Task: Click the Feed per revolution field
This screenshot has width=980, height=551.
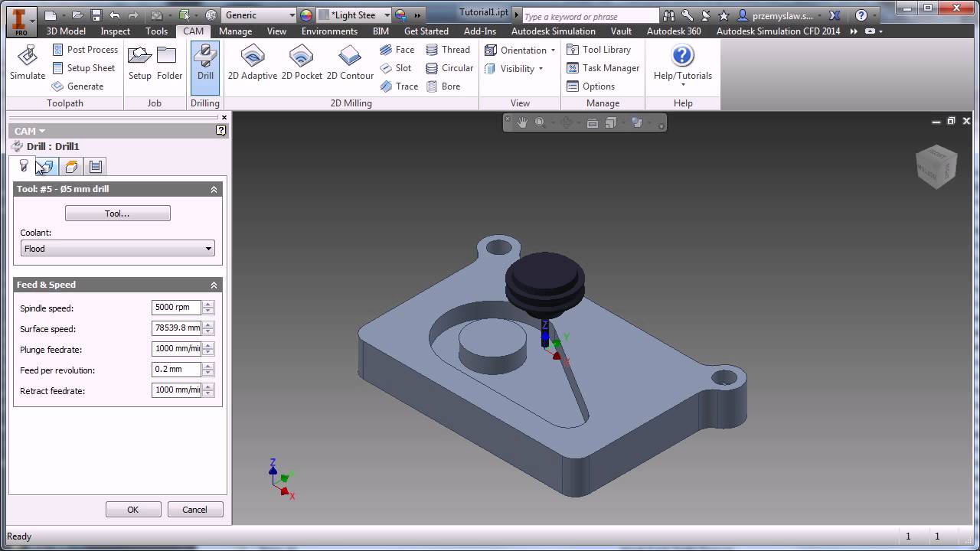Action: coord(177,369)
